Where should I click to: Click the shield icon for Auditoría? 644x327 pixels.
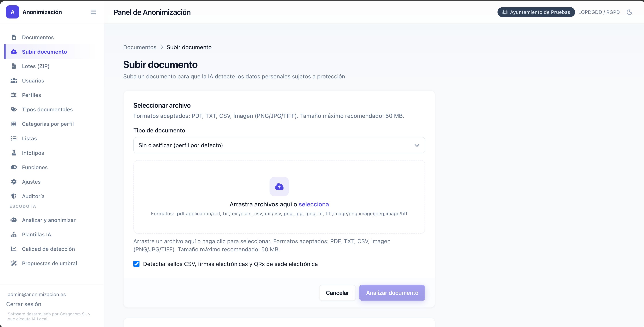tap(14, 196)
